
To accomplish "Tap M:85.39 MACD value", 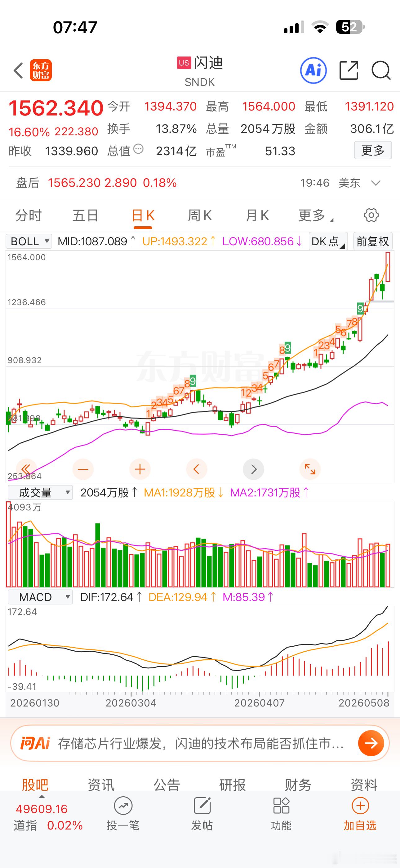I will [248, 597].
